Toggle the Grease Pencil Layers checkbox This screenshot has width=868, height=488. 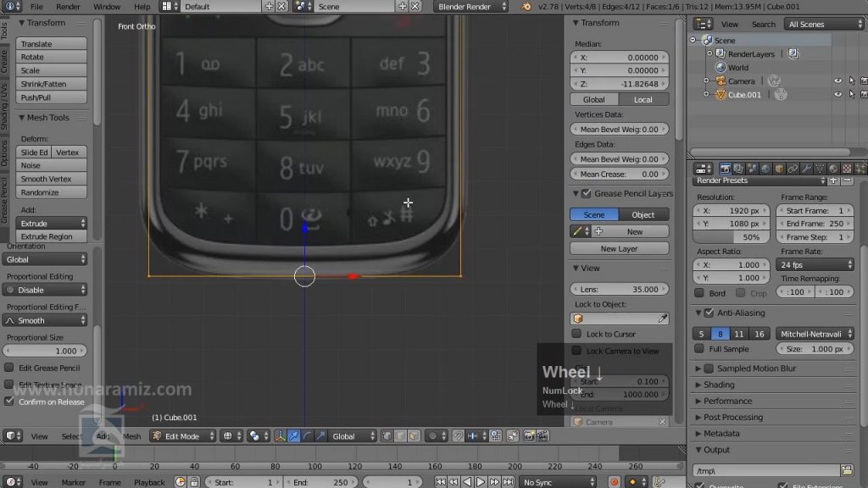pyautogui.click(x=587, y=193)
